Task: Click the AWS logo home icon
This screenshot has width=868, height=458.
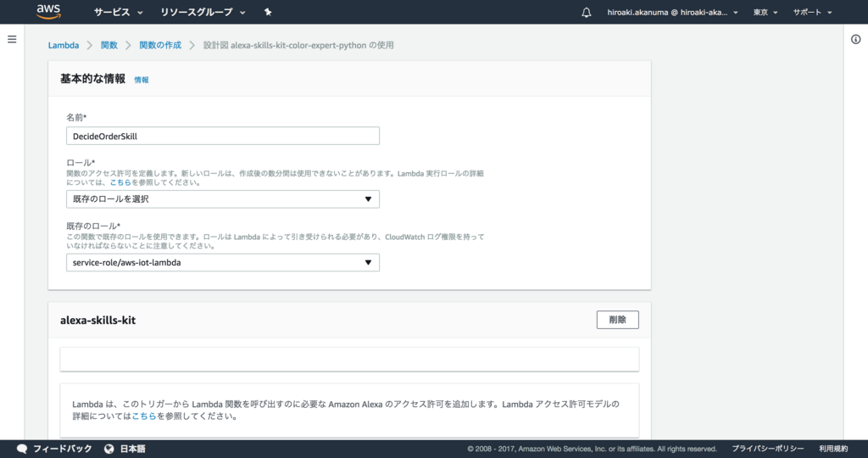Action: click(48, 12)
